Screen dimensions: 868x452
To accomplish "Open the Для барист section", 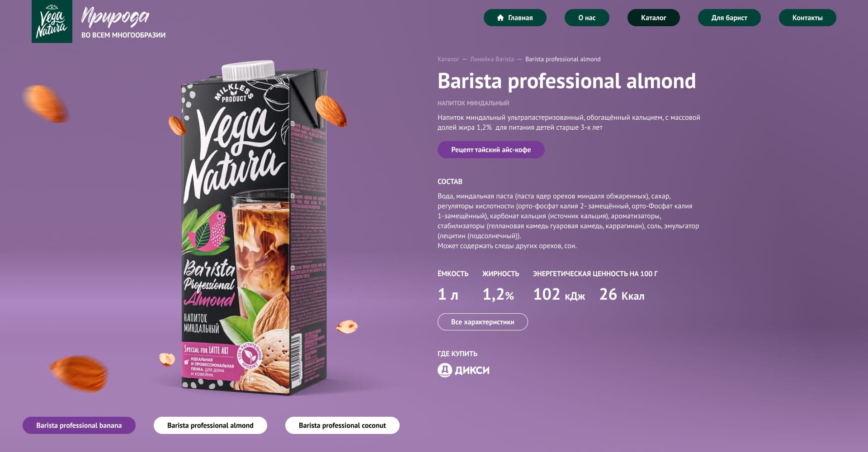I will coord(729,18).
